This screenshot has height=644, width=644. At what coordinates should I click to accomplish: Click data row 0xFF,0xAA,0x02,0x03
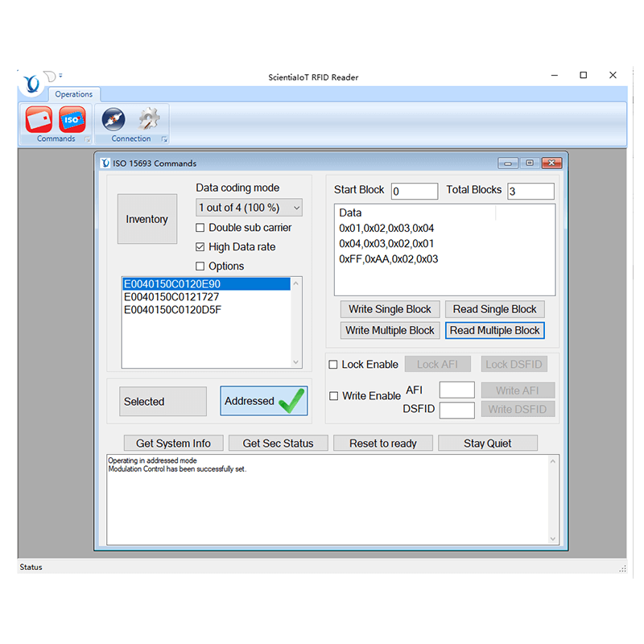click(389, 259)
